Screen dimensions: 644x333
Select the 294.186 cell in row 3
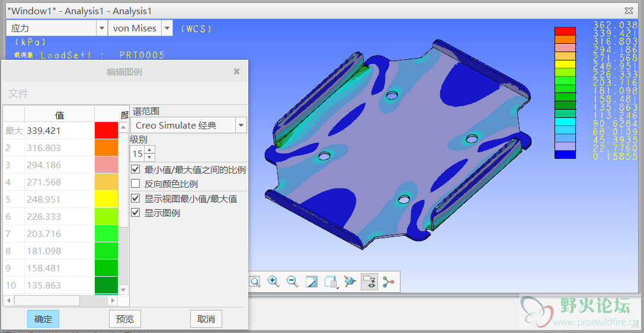click(60, 165)
